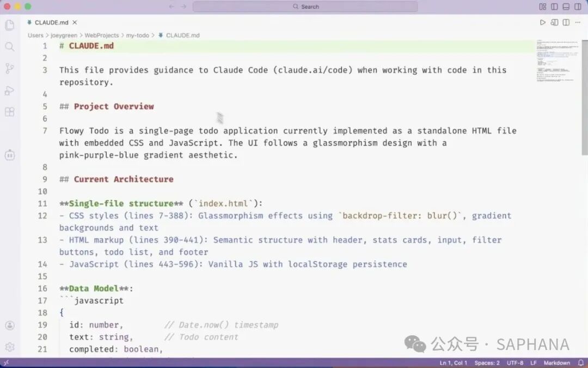Select the CLAUDE.md editor tab
This screenshot has height=368, width=588.
(x=51, y=22)
